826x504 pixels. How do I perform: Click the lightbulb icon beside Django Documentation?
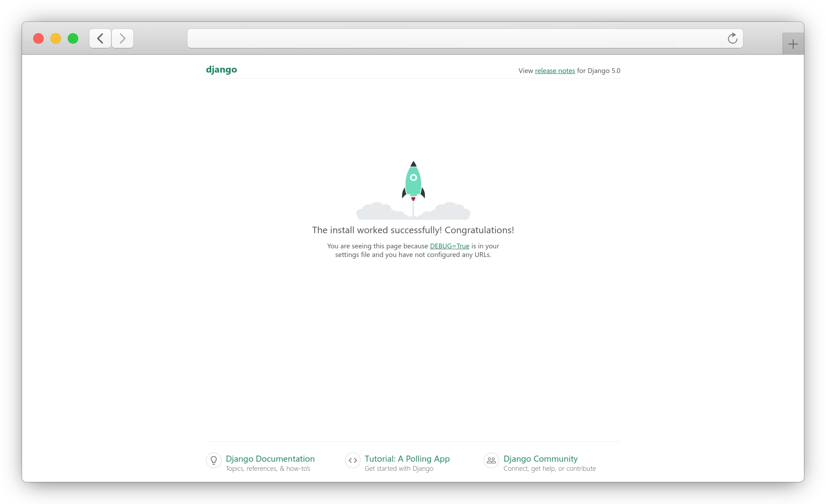[x=213, y=460]
